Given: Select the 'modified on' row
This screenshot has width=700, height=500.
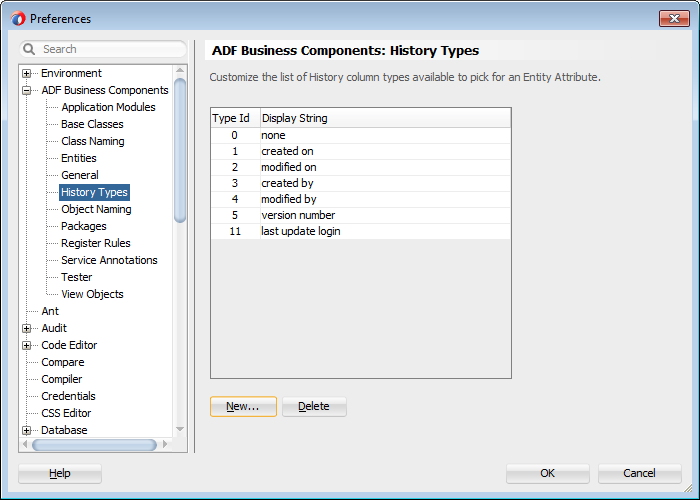Looking at the screenshot, I should (x=361, y=167).
